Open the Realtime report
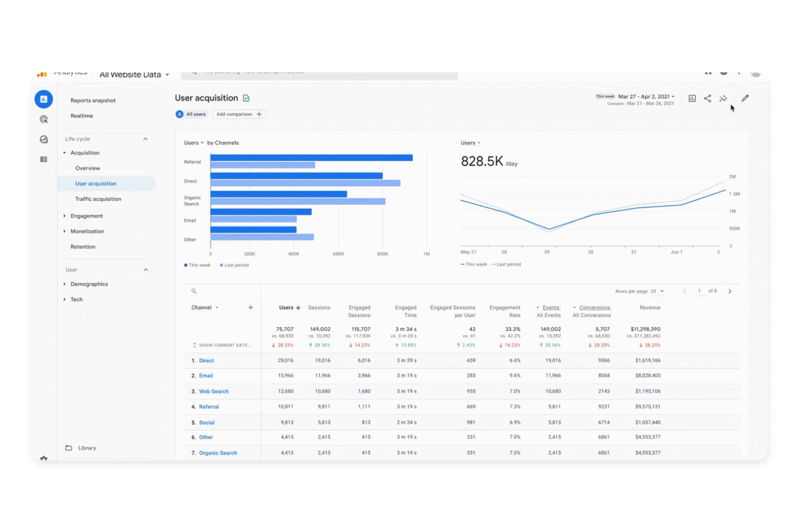798x532 pixels. [x=81, y=116]
